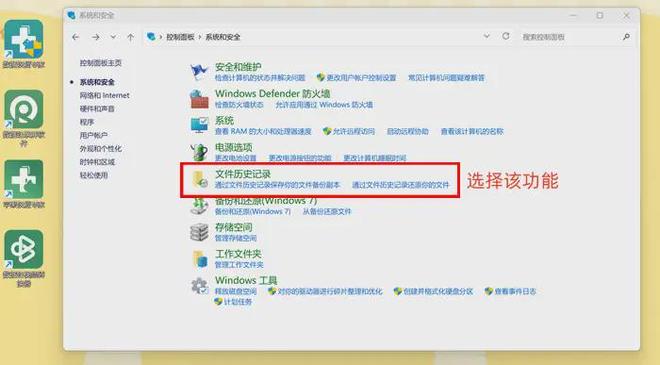Click the 文件历史记录 folder icon
Screen dimensions: 660x365
(200, 179)
